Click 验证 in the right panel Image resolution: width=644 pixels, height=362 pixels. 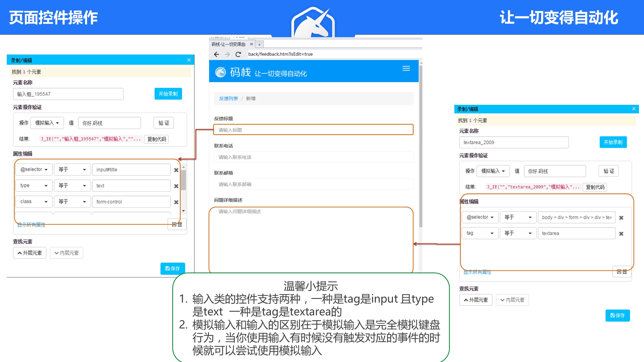point(609,171)
